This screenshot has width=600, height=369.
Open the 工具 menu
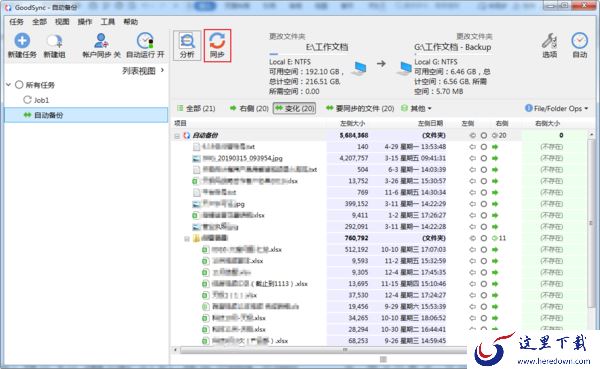point(108,22)
